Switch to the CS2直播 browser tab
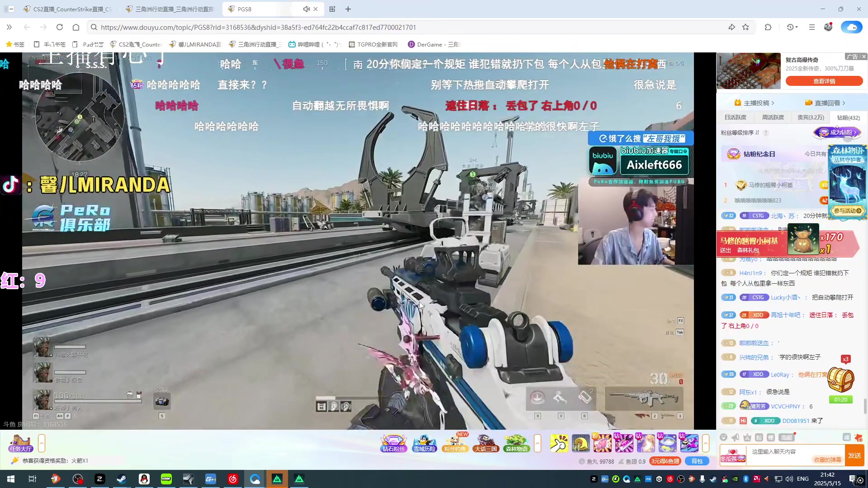 tap(68, 9)
